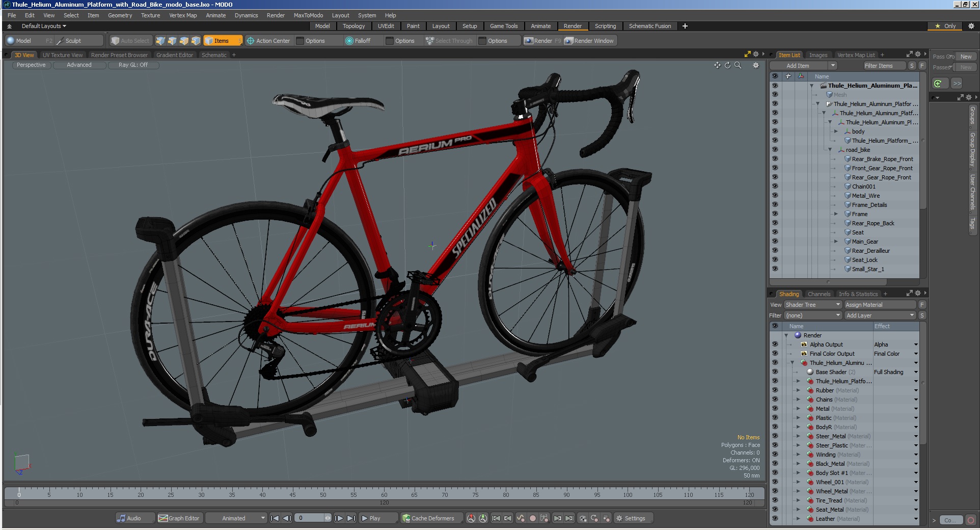
Task: Open the Texture menu
Action: [150, 15]
